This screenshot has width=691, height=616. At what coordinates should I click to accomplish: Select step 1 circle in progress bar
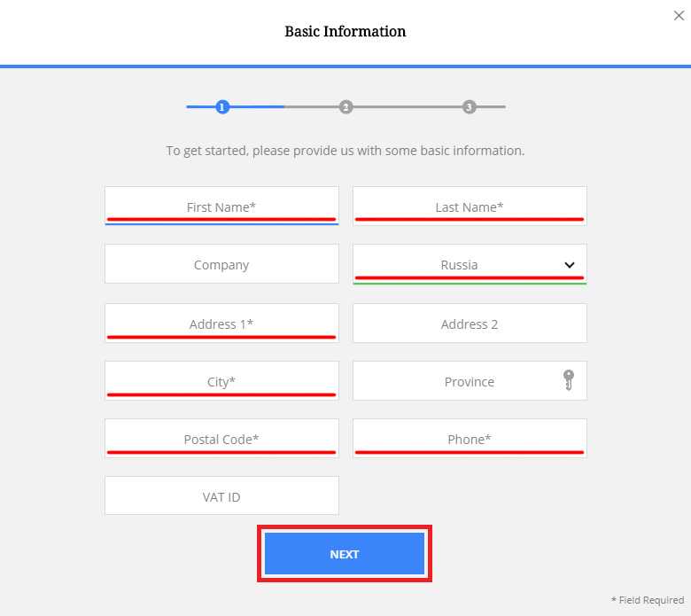[222, 106]
